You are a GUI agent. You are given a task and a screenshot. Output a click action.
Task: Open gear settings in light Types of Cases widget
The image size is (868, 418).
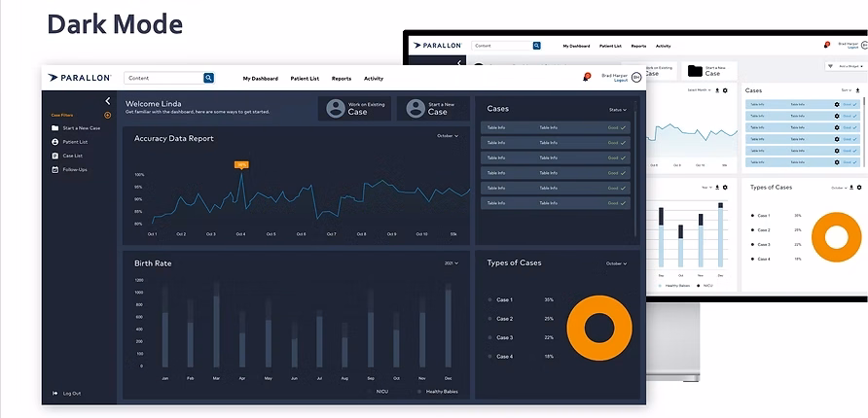click(x=859, y=188)
